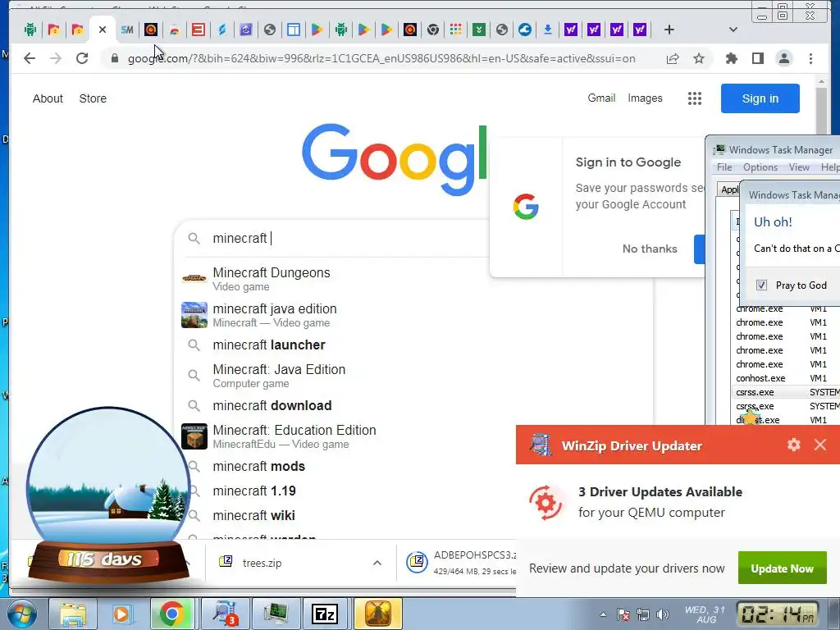Close the WinZip Driver Updater popup

point(820,445)
